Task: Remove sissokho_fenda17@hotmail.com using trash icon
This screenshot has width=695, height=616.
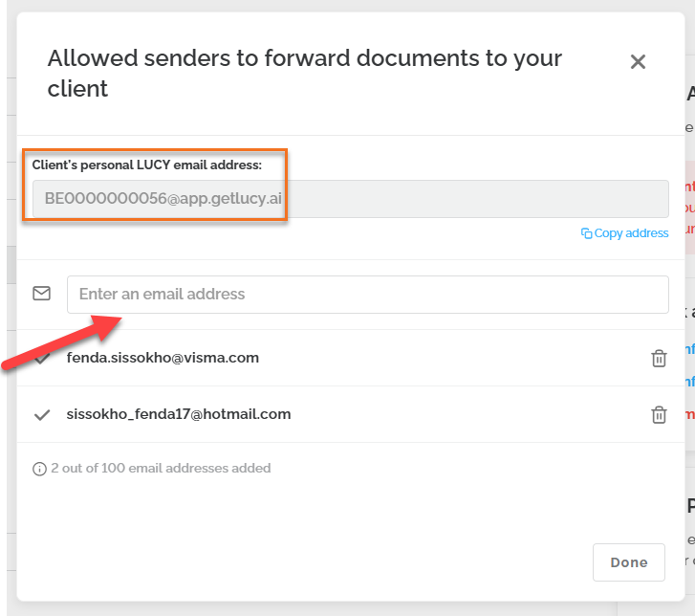Action: (659, 415)
